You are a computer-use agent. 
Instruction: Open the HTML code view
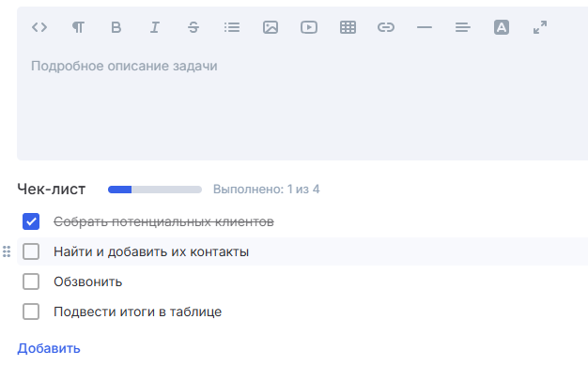[39, 27]
